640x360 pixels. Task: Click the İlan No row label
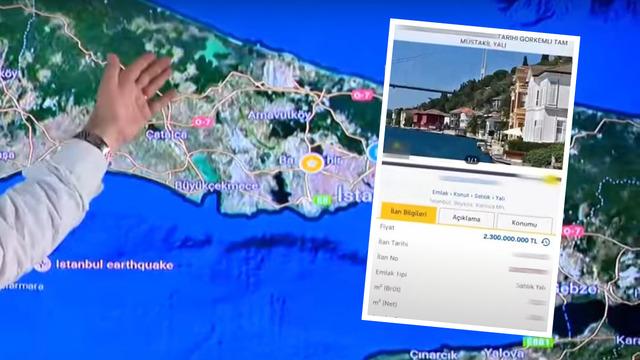[x=387, y=258]
